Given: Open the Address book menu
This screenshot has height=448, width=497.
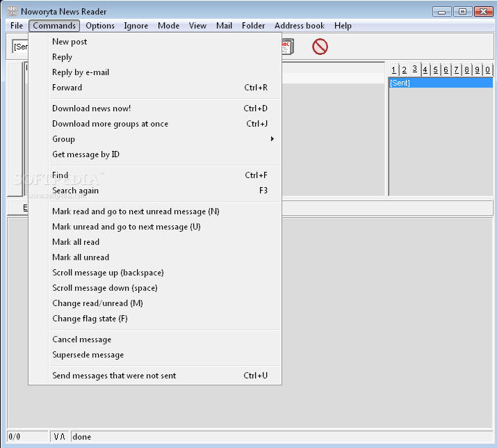Looking at the screenshot, I should click(x=299, y=26).
